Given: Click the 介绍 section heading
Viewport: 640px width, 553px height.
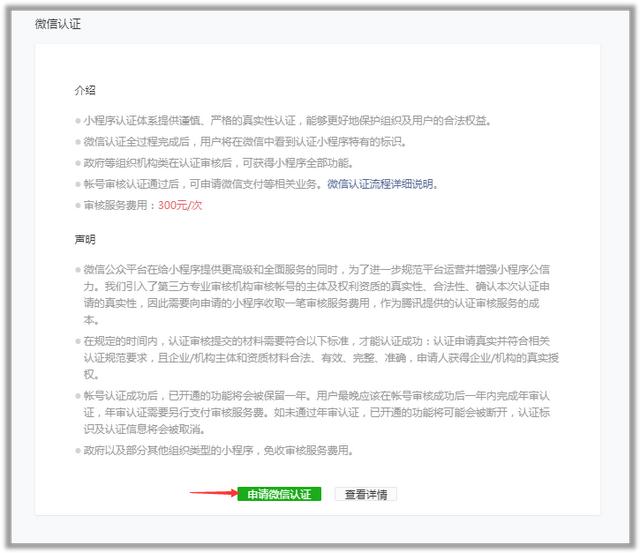Looking at the screenshot, I should pyautogui.click(x=85, y=90).
